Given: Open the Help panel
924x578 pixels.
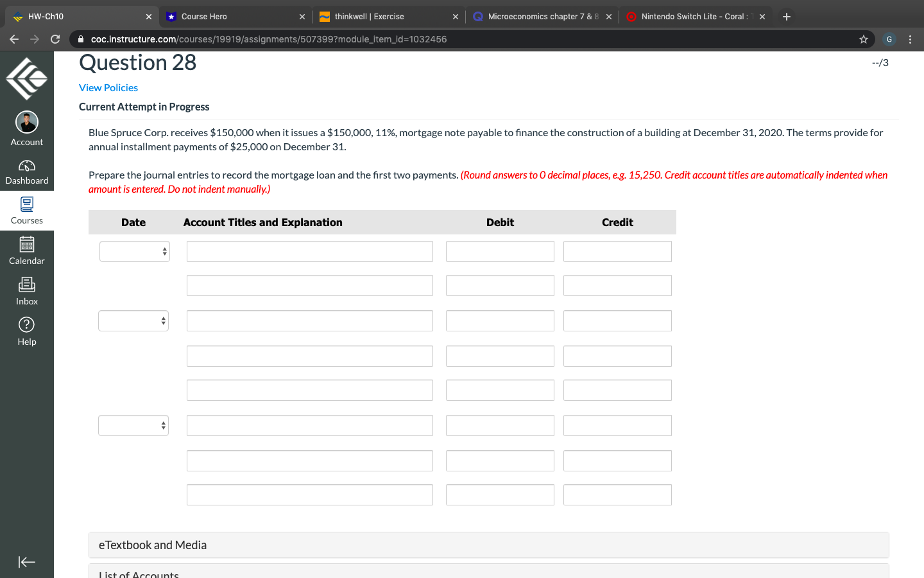Looking at the screenshot, I should click(26, 330).
